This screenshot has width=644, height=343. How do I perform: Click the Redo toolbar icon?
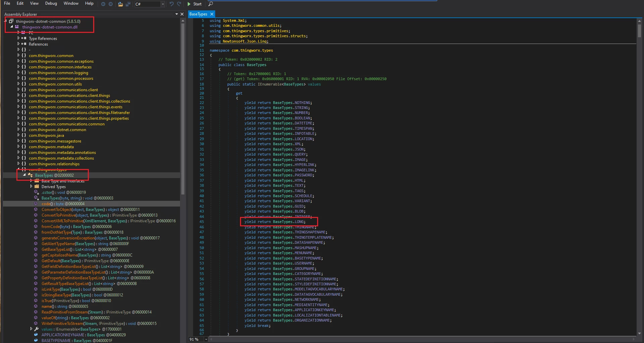(179, 4)
